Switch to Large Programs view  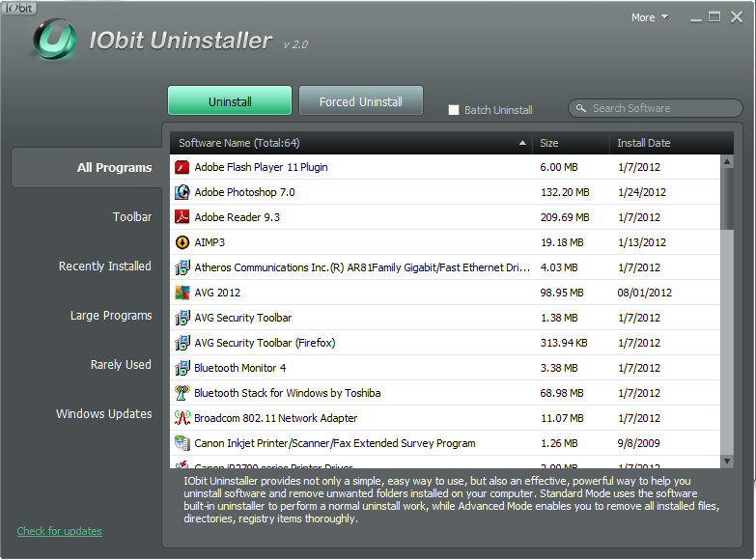(111, 316)
